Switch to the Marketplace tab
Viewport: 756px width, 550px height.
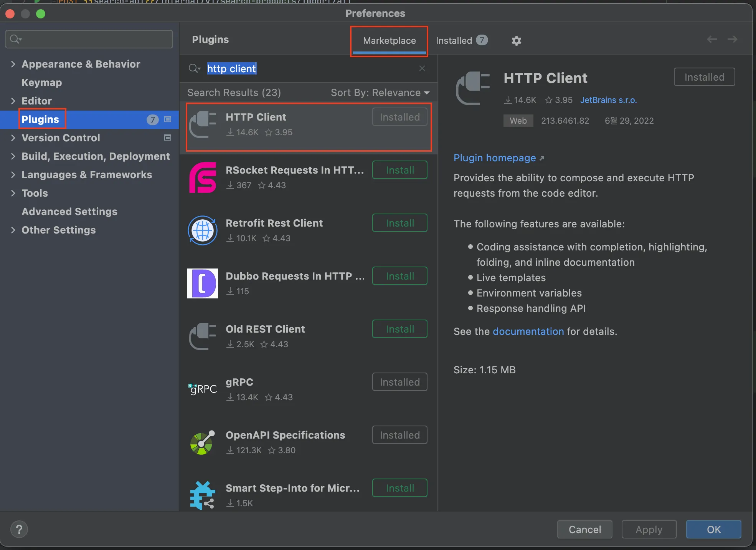(x=389, y=40)
